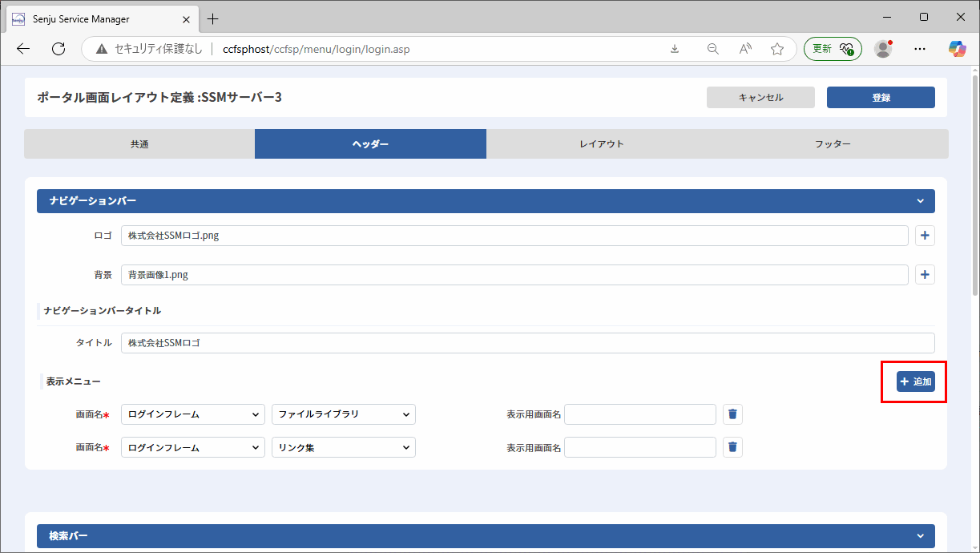The height and width of the screenshot is (553, 980).
Task: Close the Senju Service Manager tab
Action: [185, 18]
